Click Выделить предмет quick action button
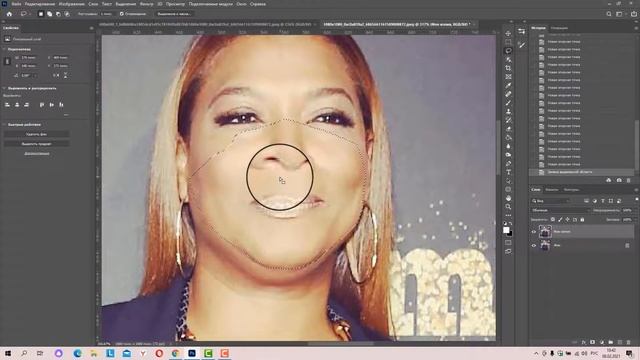The image size is (640, 360). pos(36,144)
